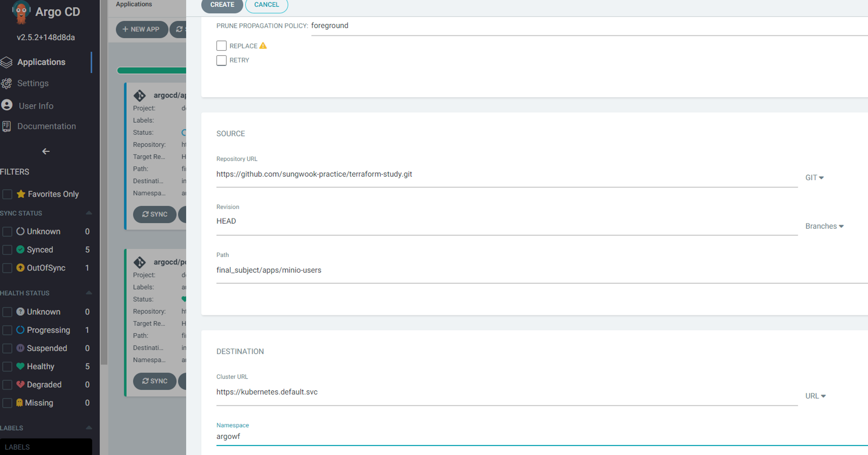Check the Synced filter checkbox
The height and width of the screenshot is (455, 868).
[7, 250]
